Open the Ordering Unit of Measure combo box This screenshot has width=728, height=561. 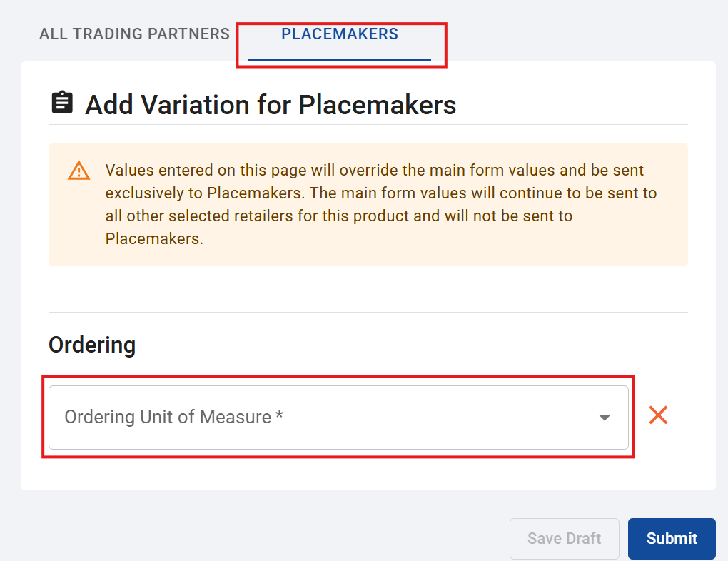(338, 418)
